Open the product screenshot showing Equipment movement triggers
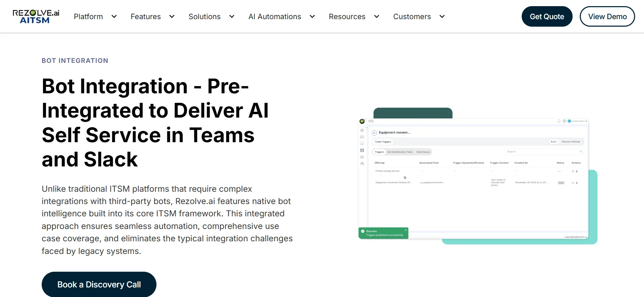This screenshot has height=297, width=644. (478, 176)
